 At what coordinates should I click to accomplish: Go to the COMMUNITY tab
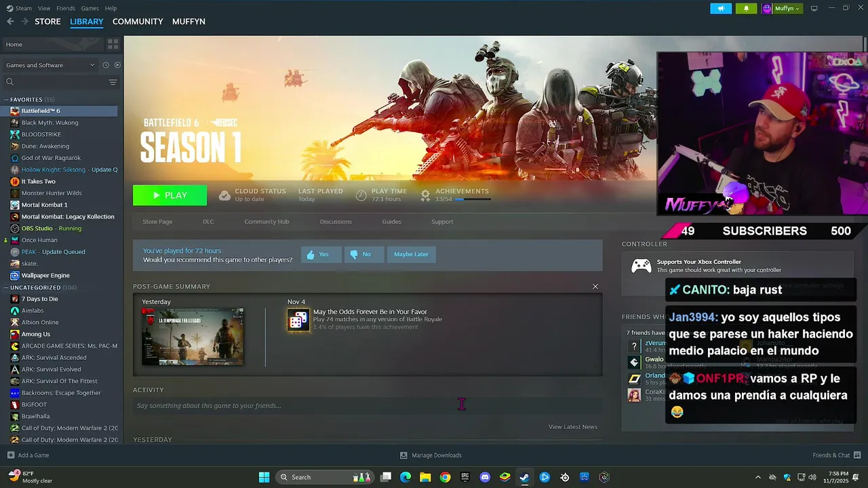(x=138, y=22)
